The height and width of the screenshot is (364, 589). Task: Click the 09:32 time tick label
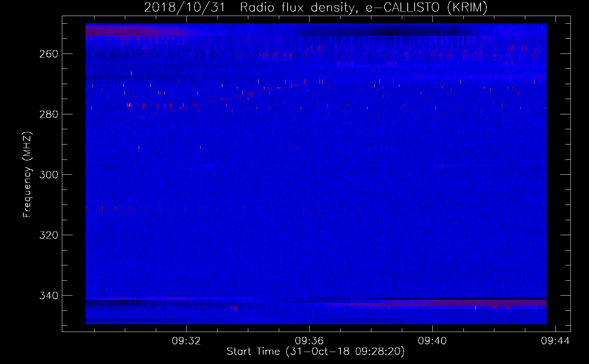[186, 341]
